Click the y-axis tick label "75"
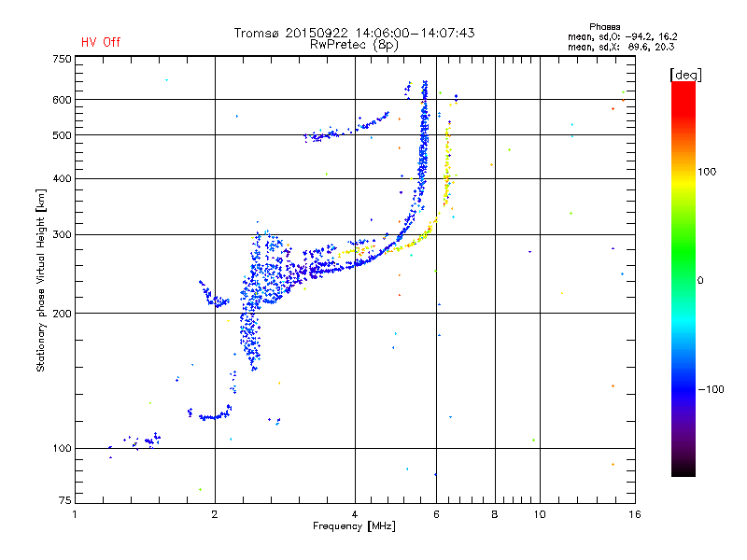The image size is (747, 560). pos(65,500)
